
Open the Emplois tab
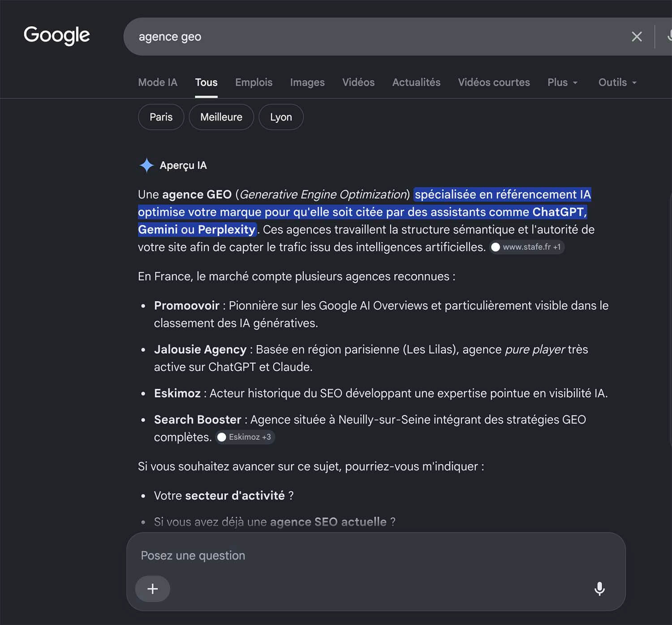(x=254, y=82)
